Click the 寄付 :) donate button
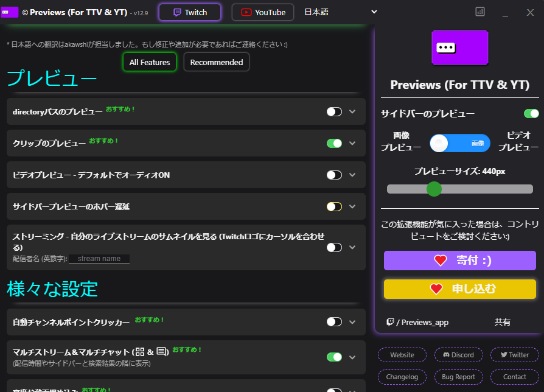Screen dimensions: 544x392 coord(459,260)
